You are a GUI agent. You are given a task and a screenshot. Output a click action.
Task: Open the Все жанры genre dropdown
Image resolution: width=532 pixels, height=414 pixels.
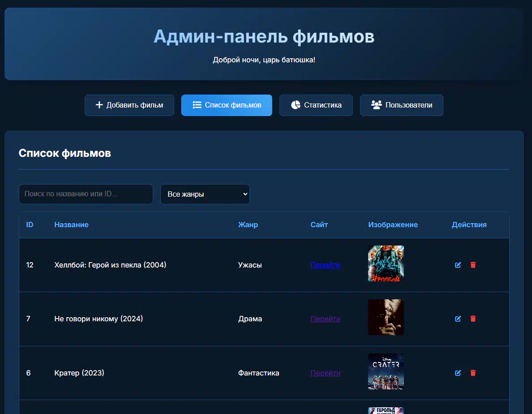click(205, 194)
